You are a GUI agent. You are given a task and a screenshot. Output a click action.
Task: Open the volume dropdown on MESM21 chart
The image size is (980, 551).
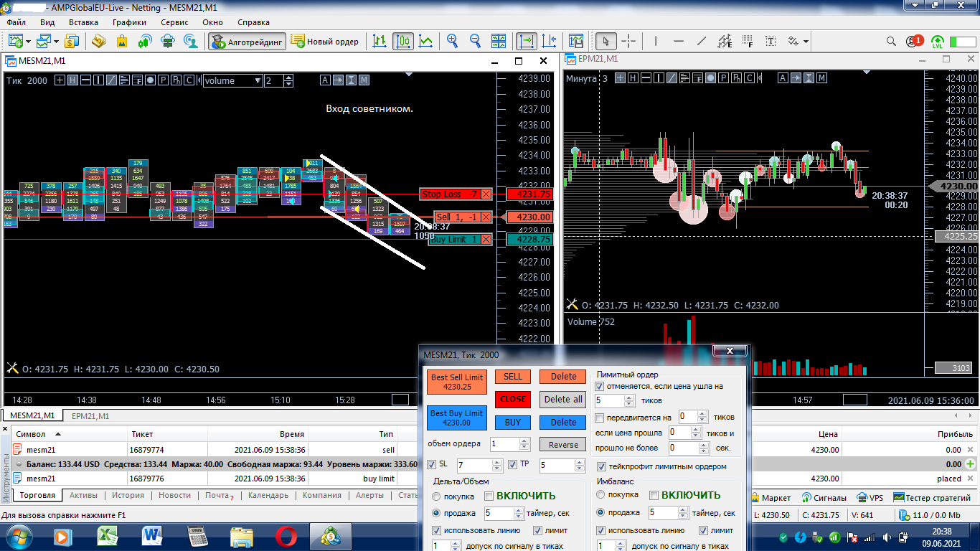click(x=258, y=81)
